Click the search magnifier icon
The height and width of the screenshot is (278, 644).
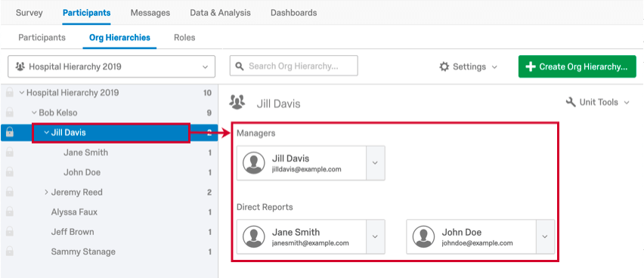[240, 66]
